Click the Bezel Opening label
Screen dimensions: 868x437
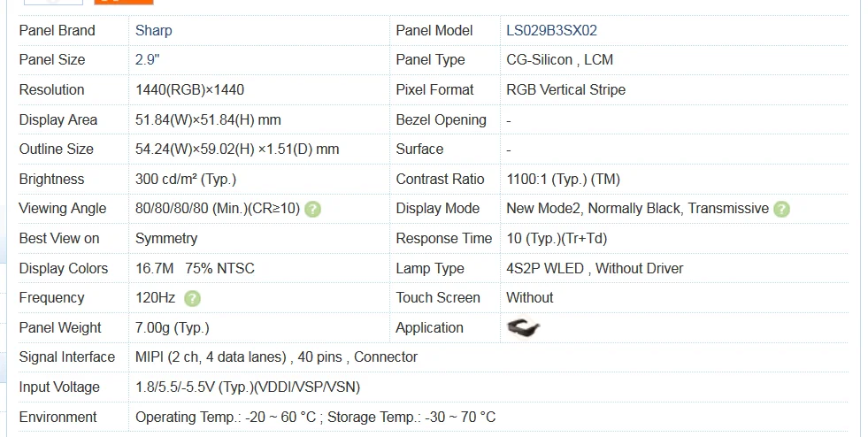(x=442, y=119)
